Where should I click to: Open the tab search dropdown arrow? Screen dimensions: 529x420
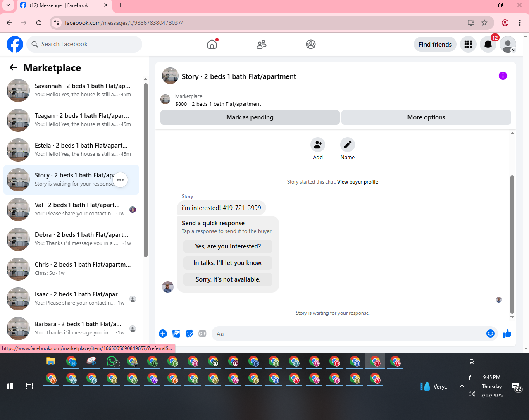[x=8, y=5]
